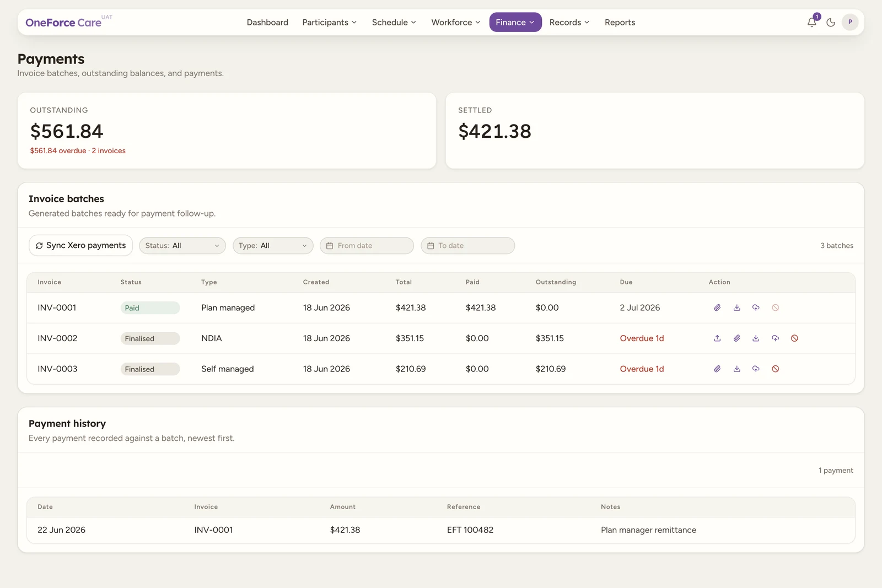882x588 pixels.
Task: Download the INV-0001 invoice batch
Action: (736, 308)
